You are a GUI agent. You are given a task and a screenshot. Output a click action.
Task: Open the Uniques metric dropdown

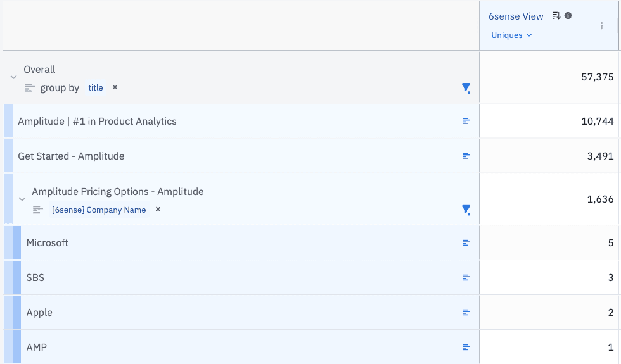pyautogui.click(x=511, y=35)
